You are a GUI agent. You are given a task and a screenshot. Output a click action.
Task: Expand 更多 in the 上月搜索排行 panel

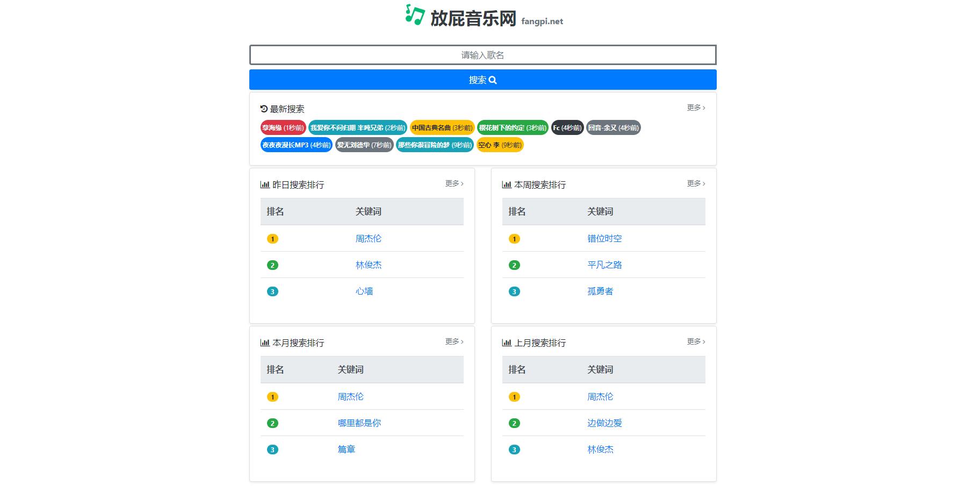[x=695, y=341]
